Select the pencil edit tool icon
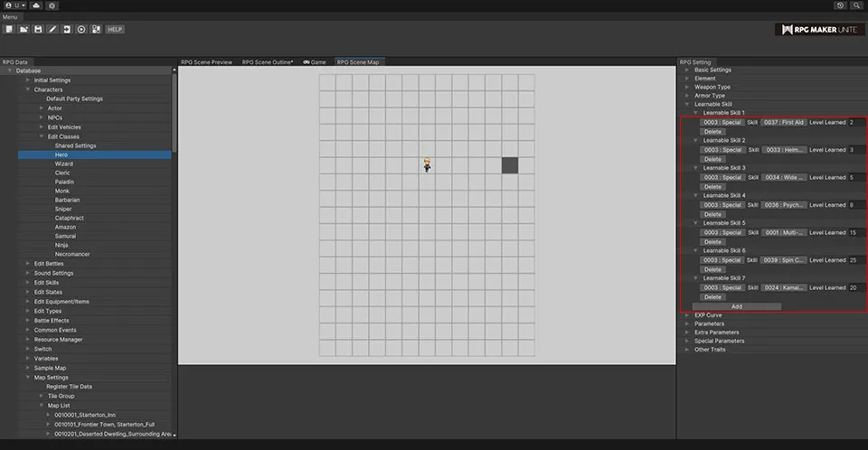Image resolution: width=868 pixels, height=450 pixels. tap(52, 29)
